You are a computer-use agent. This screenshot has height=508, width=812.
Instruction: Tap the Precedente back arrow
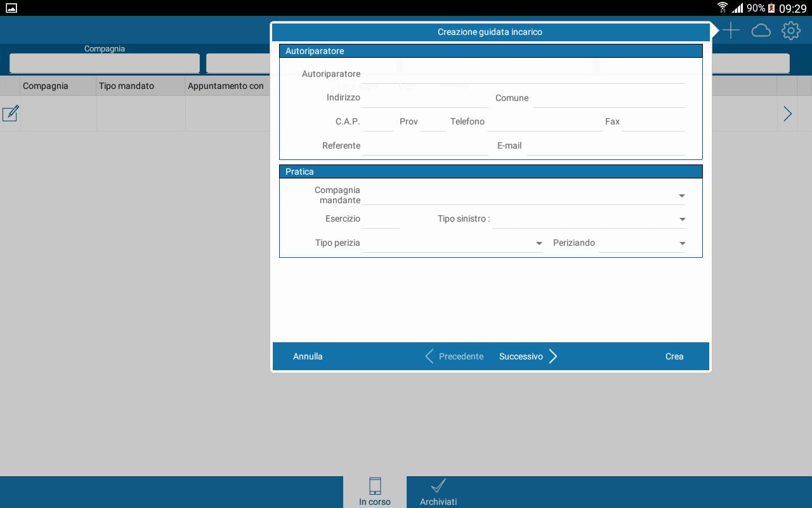click(429, 356)
